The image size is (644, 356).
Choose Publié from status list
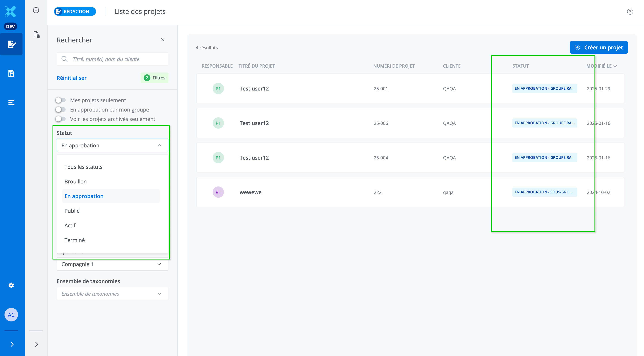[72, 211]
